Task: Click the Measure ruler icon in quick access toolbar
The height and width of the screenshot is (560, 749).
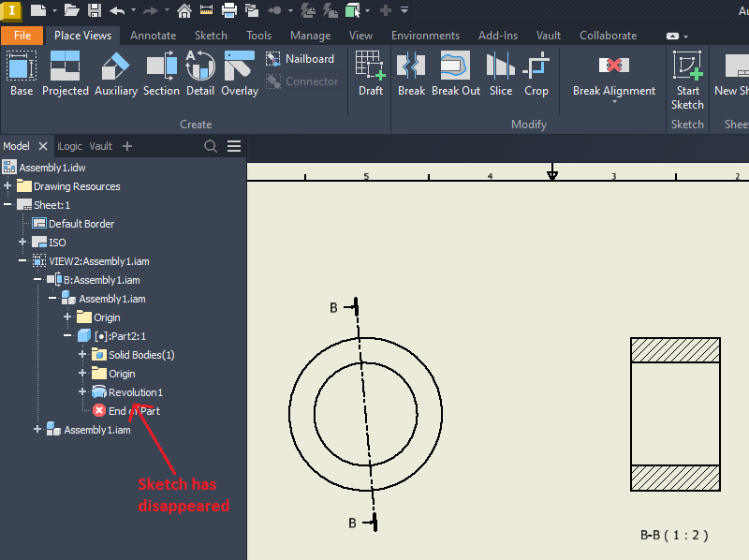Action: click(x=206, y=10)
